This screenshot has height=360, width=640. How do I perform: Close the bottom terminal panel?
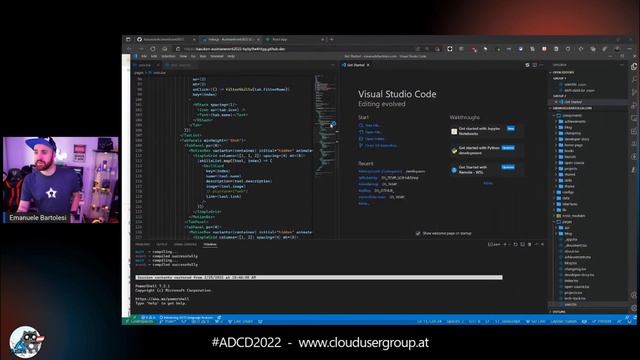coord(542,244)
